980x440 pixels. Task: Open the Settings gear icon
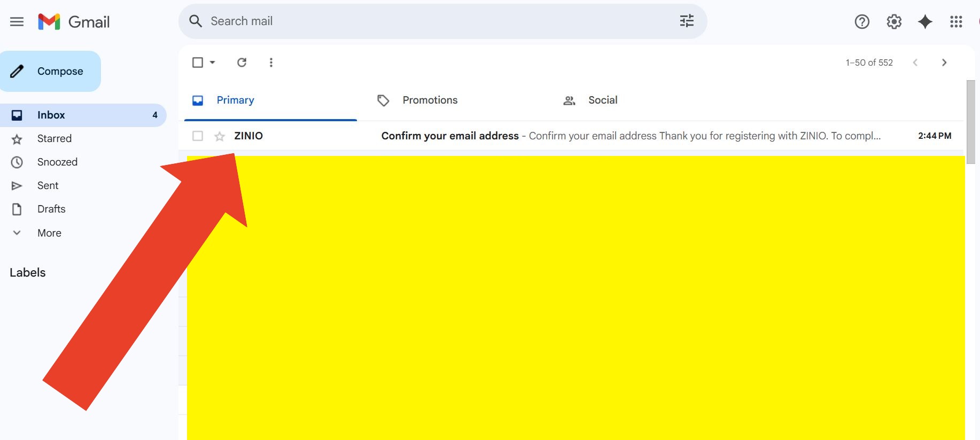point(894,22)
